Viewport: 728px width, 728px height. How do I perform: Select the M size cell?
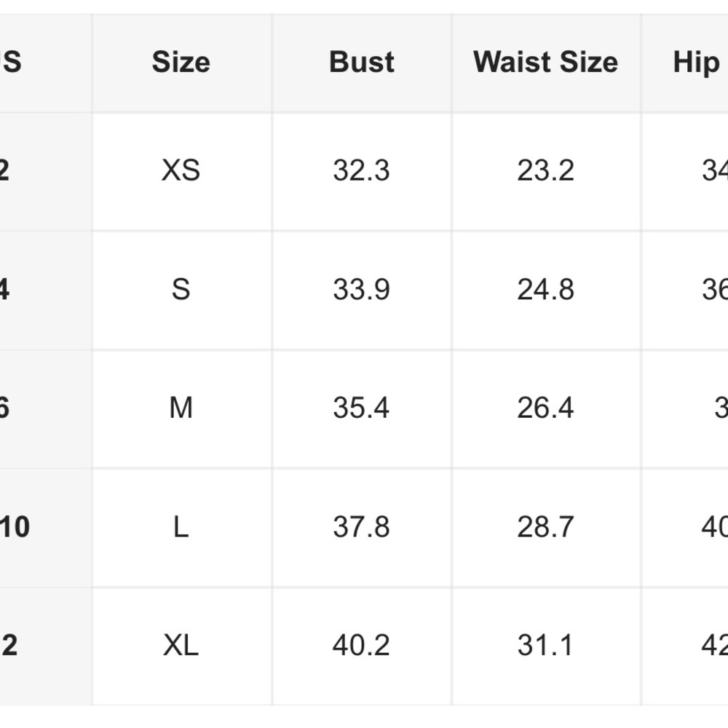tap(181, 408)
